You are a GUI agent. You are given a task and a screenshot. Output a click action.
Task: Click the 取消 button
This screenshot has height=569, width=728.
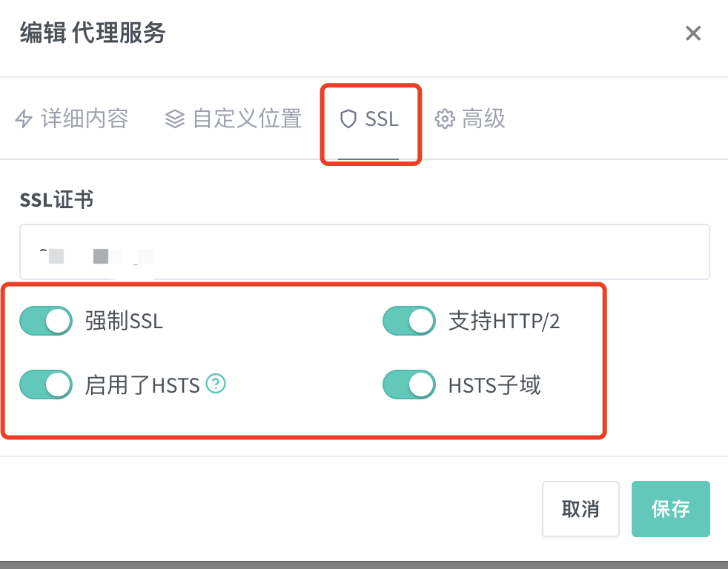[x=580, y=509]
